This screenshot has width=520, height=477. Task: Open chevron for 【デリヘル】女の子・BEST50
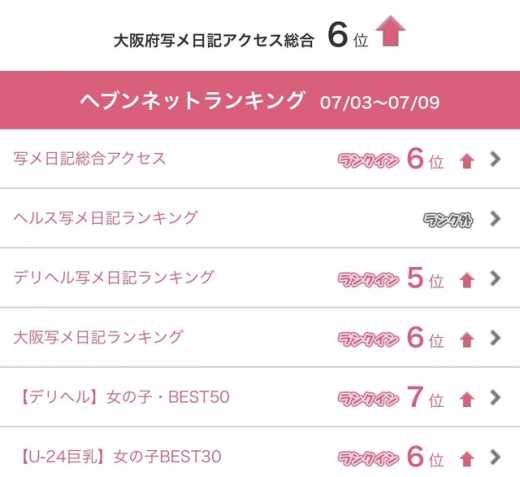click(495, 397)
